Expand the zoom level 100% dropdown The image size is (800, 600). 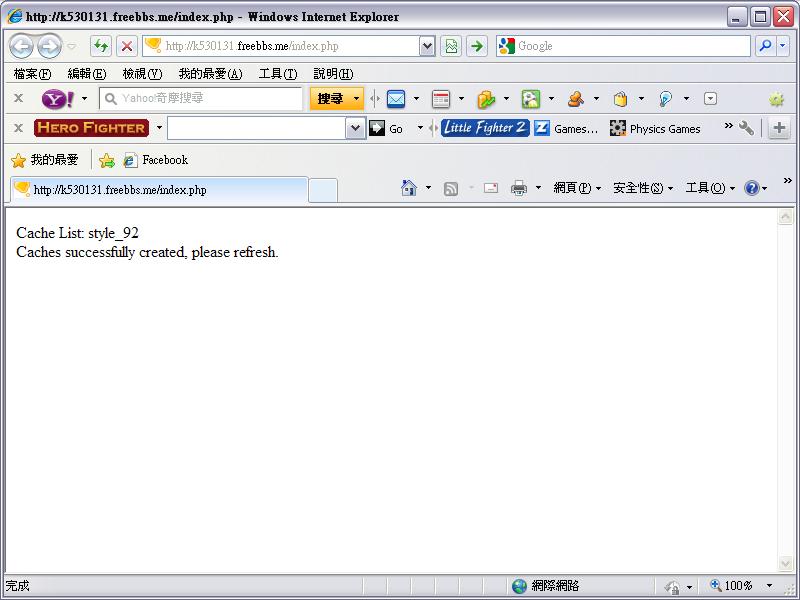[x=769, y=586]
